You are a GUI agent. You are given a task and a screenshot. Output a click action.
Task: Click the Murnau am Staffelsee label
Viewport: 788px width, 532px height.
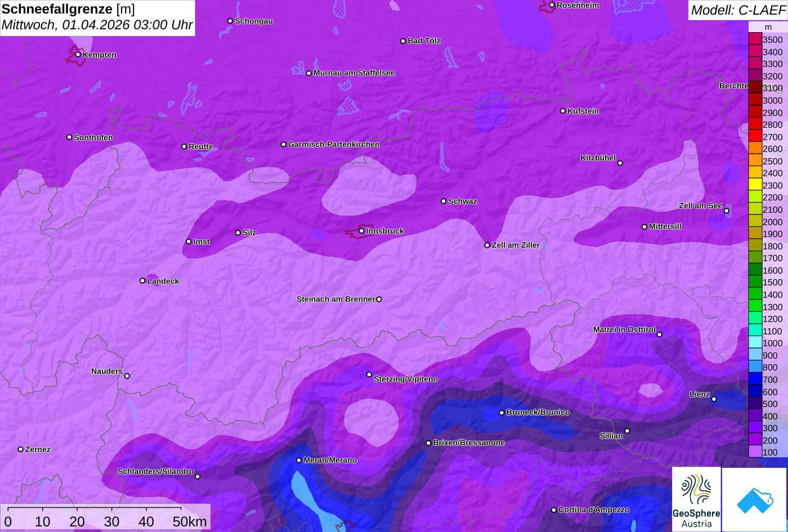point(354,73)
